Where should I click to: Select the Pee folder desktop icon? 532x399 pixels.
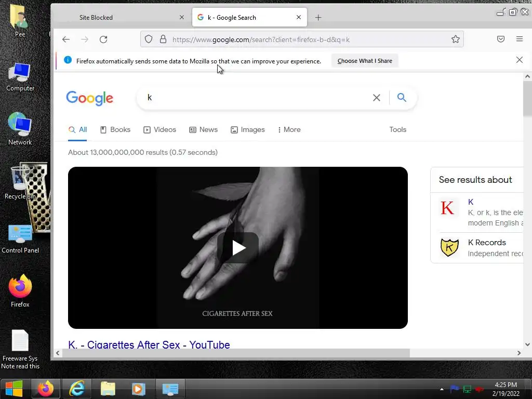20,21
